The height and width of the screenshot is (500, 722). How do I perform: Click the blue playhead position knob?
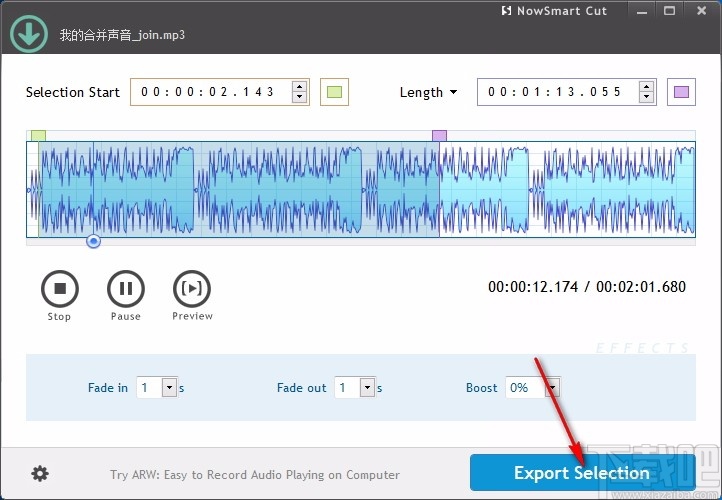93,241
